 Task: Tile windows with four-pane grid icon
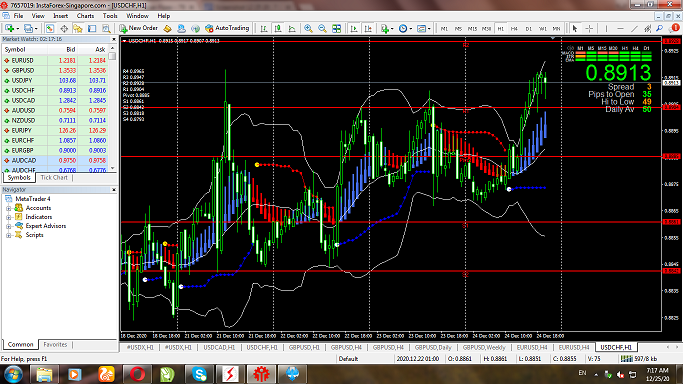point(336,28)
